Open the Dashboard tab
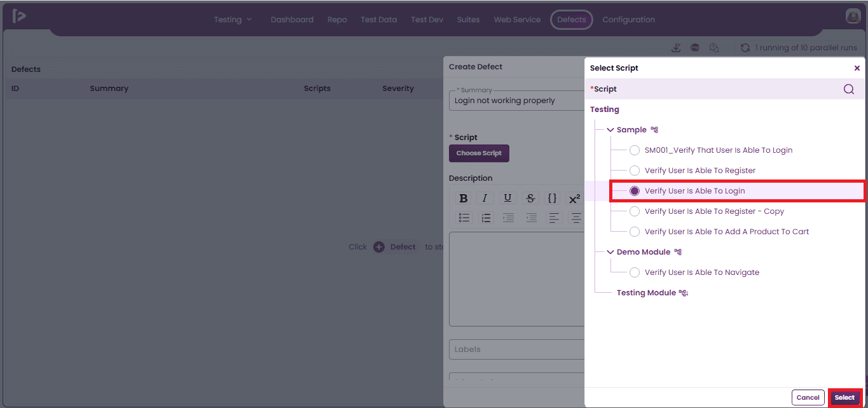Screen dimensions: 868x408 coord(292,20)
